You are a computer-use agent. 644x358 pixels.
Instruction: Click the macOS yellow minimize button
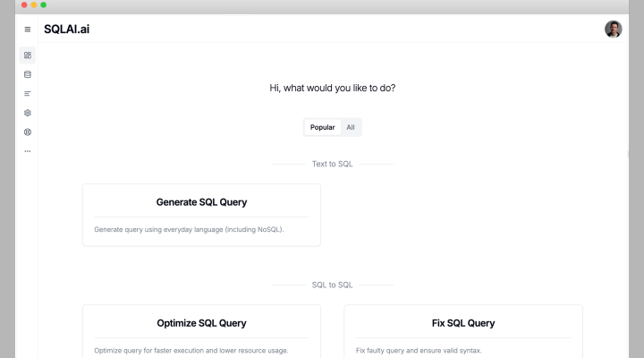(x=33, y=5)
